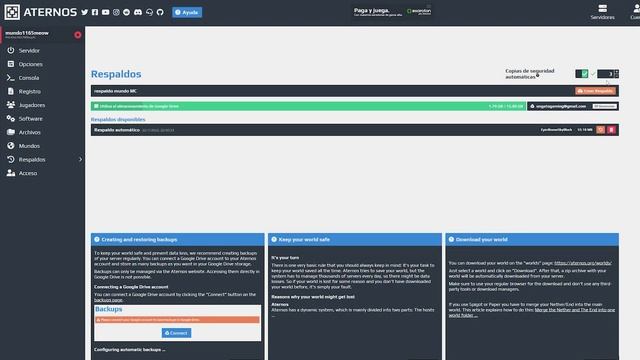Open Aternos Facebook page icon
This screenshot has height=360, width=640.
(95, 12)
